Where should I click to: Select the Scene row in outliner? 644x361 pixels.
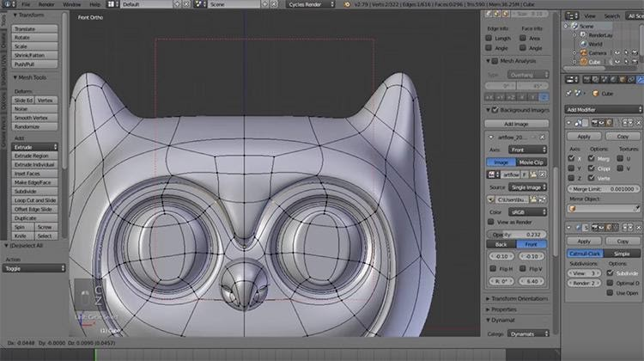[586, 26]
